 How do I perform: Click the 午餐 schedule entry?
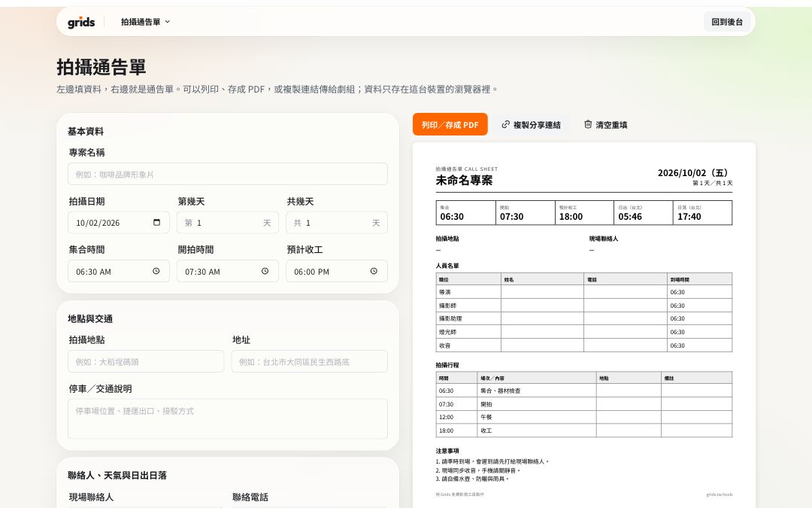click(486, 417)
